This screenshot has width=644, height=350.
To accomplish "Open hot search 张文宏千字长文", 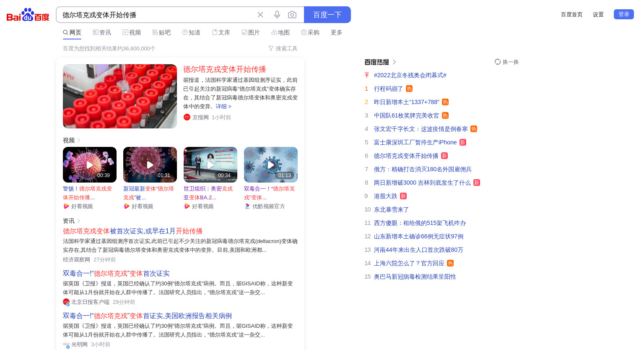I will [x=421, y=129].
